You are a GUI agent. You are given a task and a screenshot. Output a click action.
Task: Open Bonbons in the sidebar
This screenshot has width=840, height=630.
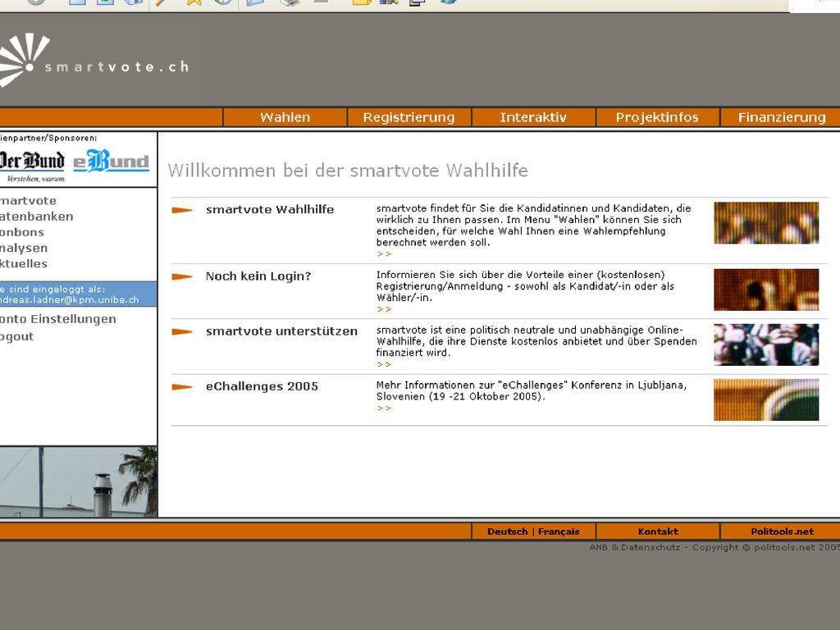point(22,232)
